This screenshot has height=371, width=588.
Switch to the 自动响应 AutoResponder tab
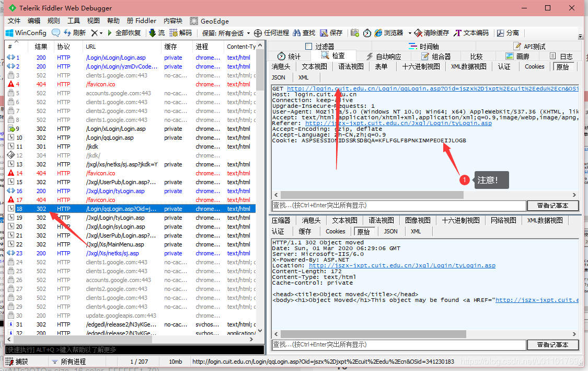(x=384, y=57)
